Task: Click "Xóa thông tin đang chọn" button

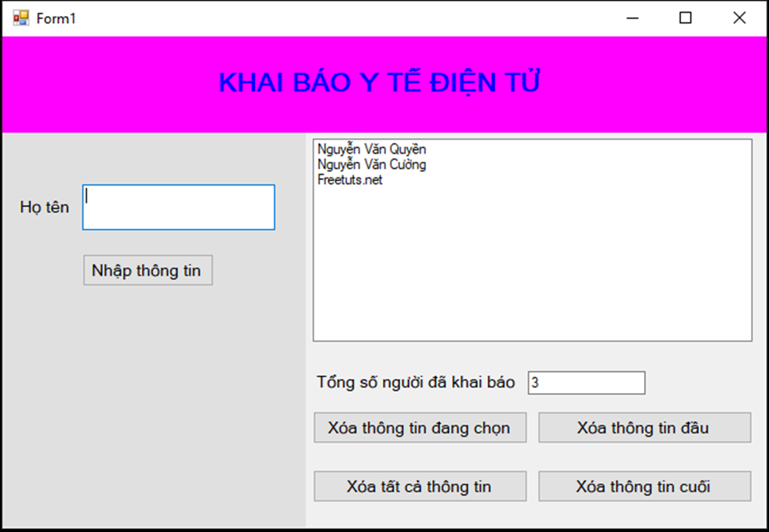Action: pos(419,427)
